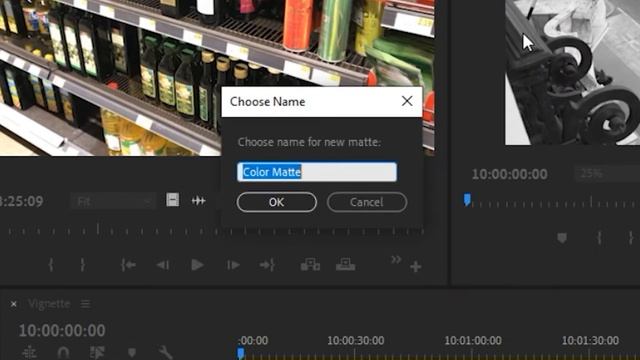Viewport: 640px width, 360px height.
Task: Click the timeline playhead at :00:00
Action: click(241, 353)
